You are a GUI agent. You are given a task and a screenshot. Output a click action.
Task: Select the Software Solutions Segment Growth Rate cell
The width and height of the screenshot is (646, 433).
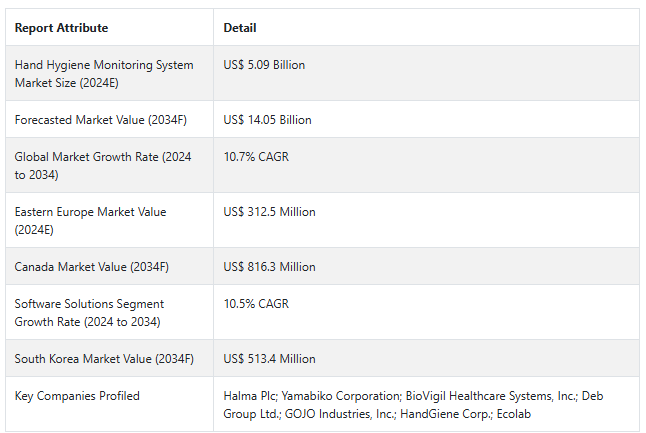pos(89,312)
